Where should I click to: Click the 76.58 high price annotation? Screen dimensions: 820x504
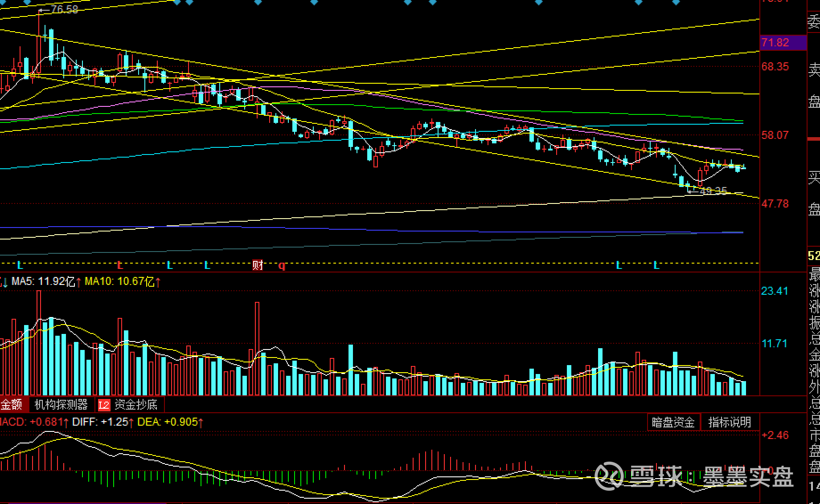pos(64,9)
